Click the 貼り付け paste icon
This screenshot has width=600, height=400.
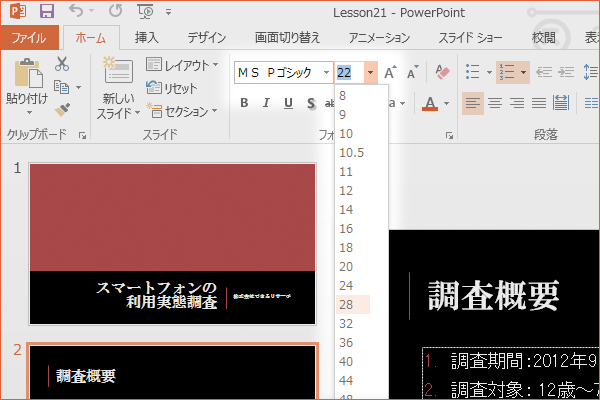click(27, 73)
